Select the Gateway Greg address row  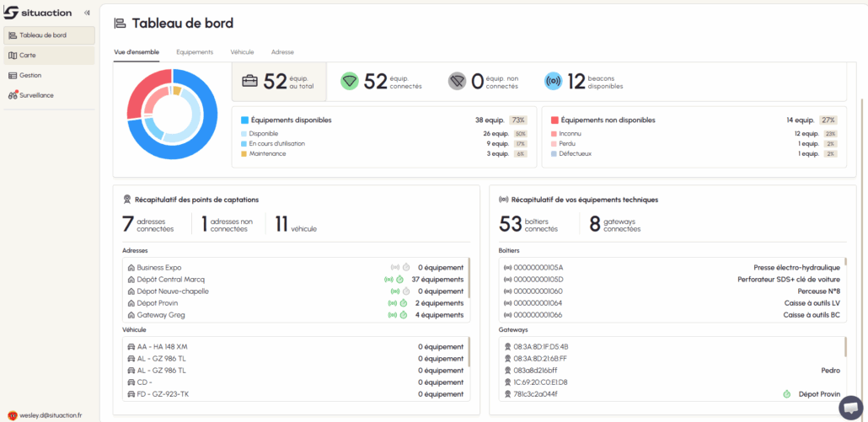tap(296, 315)
